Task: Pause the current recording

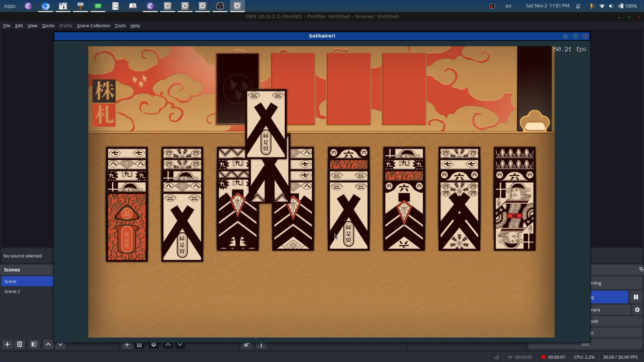Action: (636, 297)
